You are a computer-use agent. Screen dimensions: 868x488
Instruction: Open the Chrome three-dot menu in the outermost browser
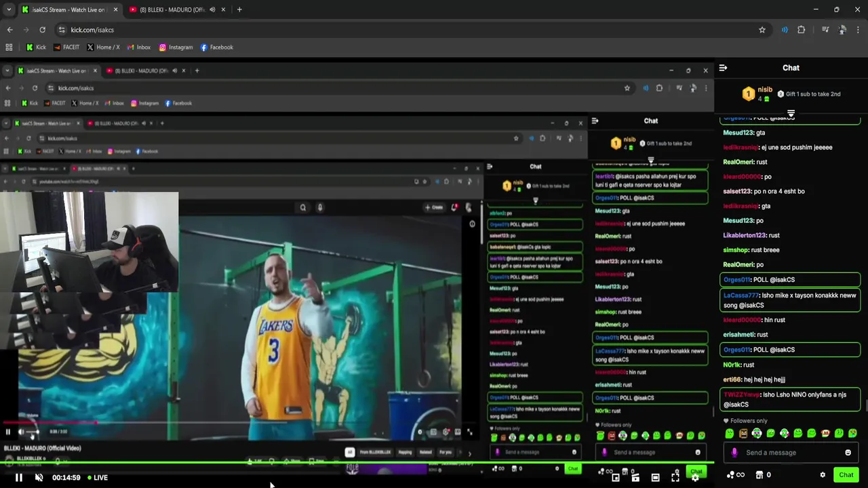[x=859, y=30]
